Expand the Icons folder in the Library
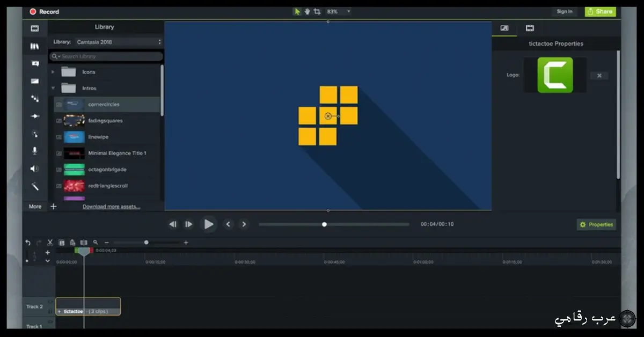The image size is (644, 337). point(53,72)
